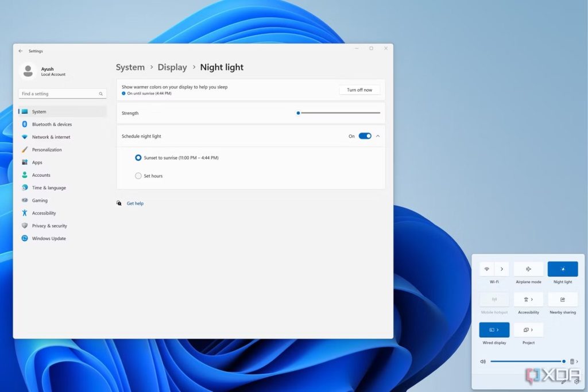The width and height of the screenshot is (588, 392).
Task: Open the Gaming settings page
Action: (40, 200)
